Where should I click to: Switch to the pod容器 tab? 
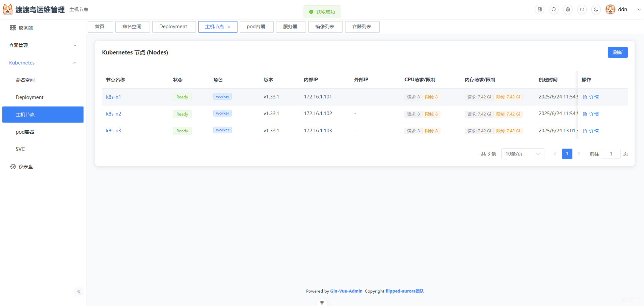[257, 27]
